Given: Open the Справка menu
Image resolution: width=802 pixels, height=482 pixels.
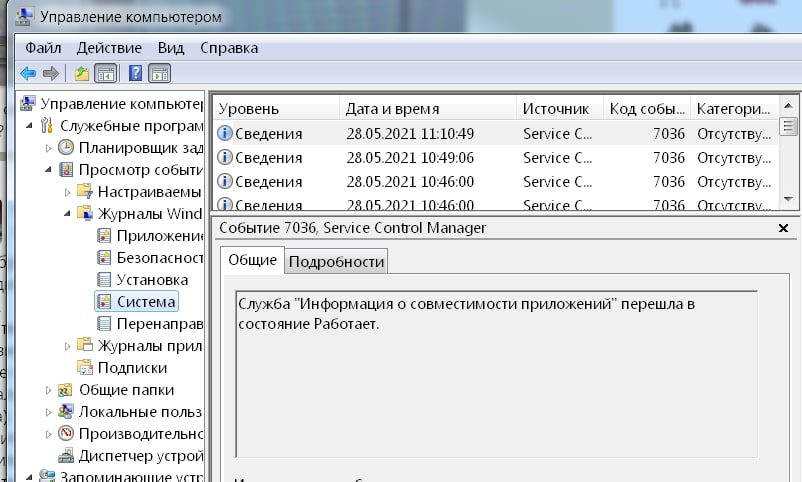Looking at the screenshot, I should (229, 48).
